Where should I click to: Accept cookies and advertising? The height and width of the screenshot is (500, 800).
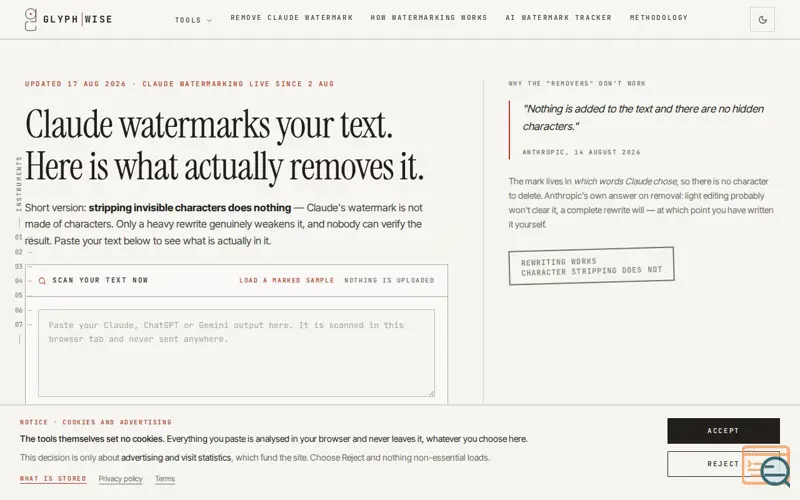723,431
